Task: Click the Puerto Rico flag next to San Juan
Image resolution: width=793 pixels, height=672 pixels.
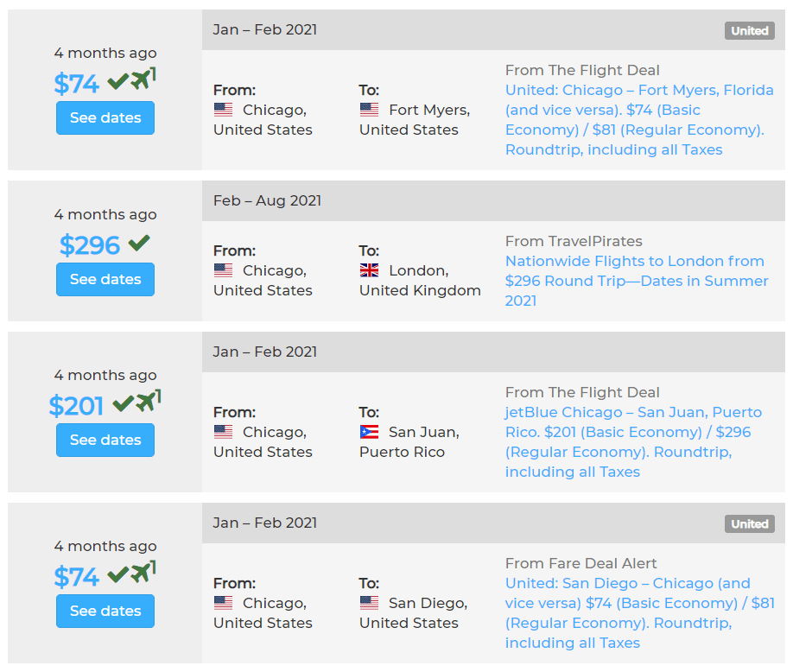Action: tap(369, 432)
